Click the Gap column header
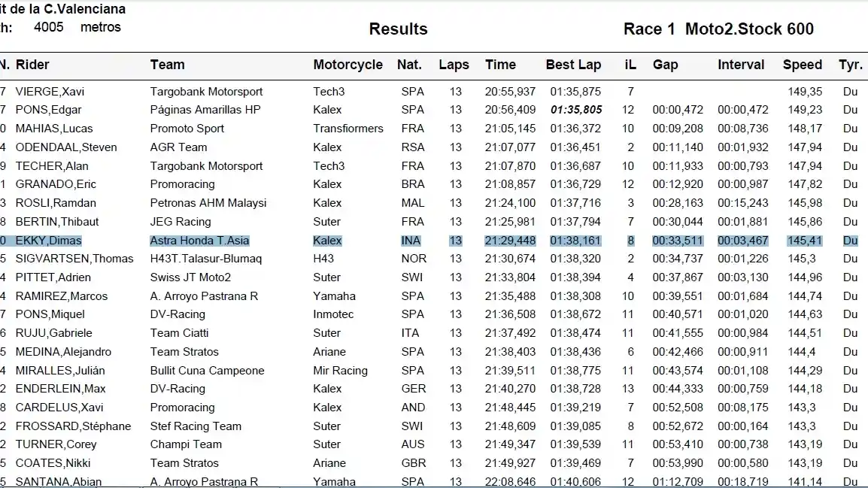This screenshot has width=868, height=488. (665, 65)
